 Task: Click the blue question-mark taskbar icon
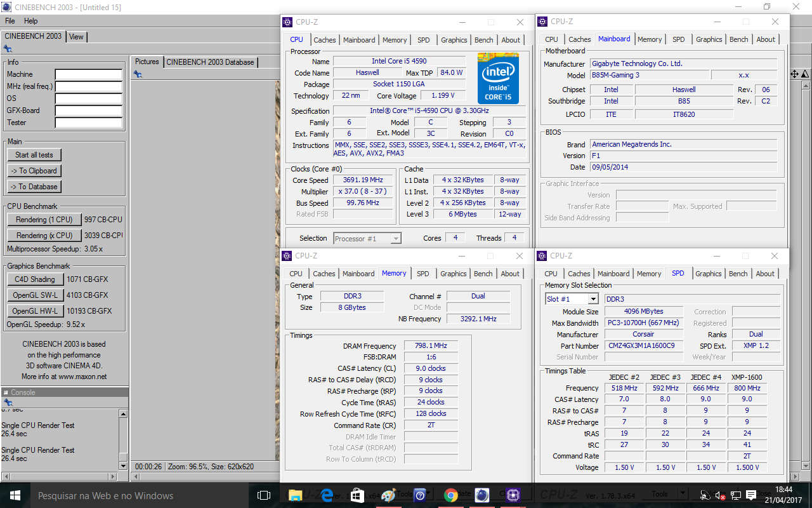[x=419, y=495]
